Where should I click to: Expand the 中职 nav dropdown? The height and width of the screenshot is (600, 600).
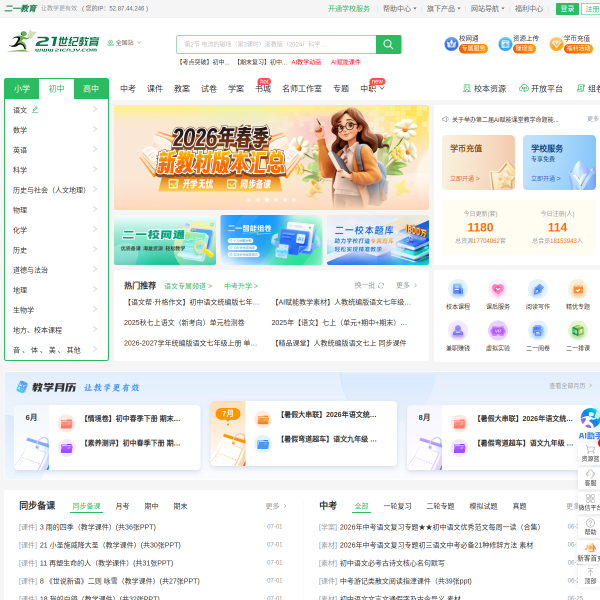point(382,88)
